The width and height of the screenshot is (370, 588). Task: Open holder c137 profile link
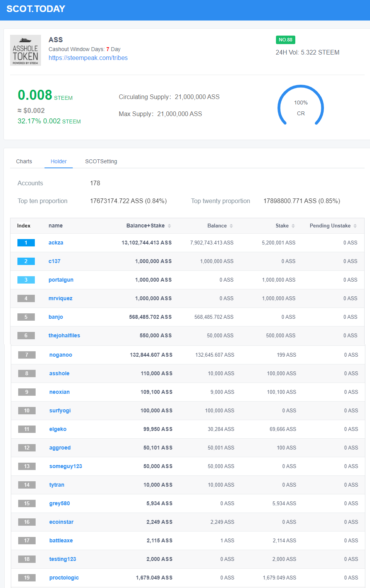pos(54,261)
